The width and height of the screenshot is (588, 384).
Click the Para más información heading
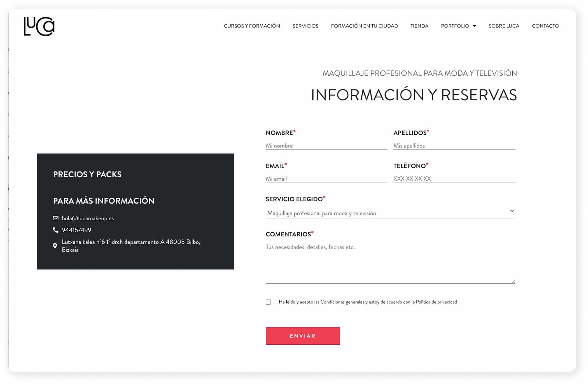[x=104, y=201]
